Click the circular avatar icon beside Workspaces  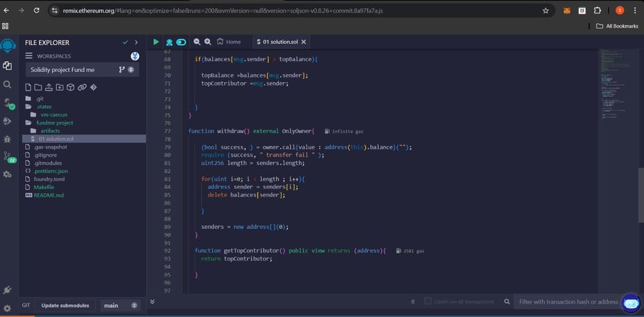135,56
